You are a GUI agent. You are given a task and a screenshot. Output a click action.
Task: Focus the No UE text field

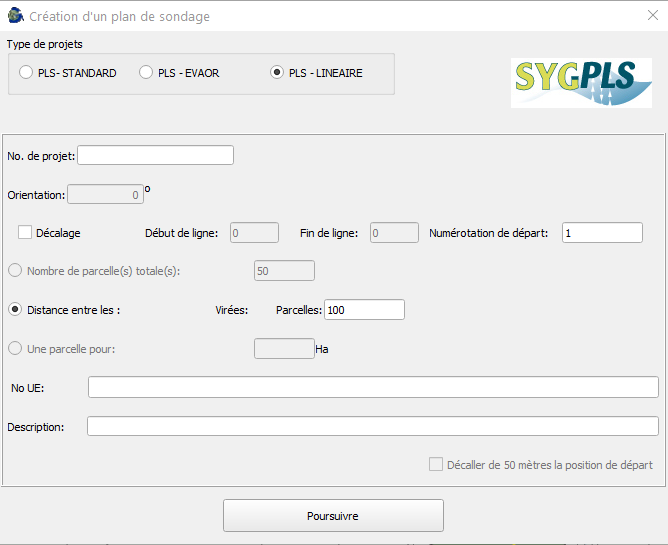pyautogui.click(x=373, y=387)
